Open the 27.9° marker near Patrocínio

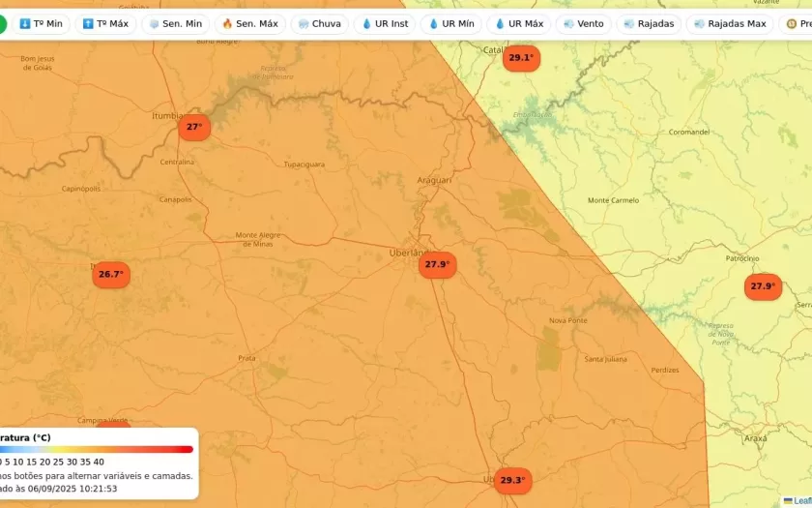tap(763, 286)
